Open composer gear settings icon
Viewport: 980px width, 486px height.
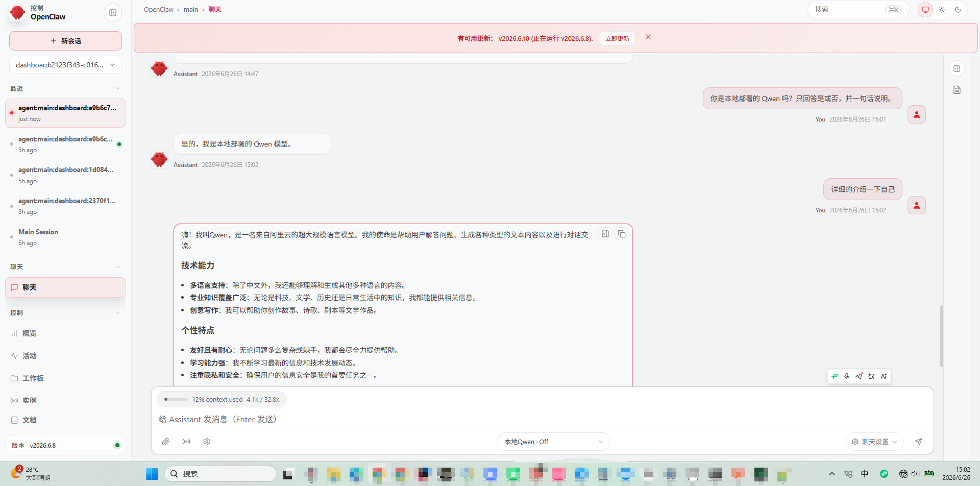tap(207, 442)
